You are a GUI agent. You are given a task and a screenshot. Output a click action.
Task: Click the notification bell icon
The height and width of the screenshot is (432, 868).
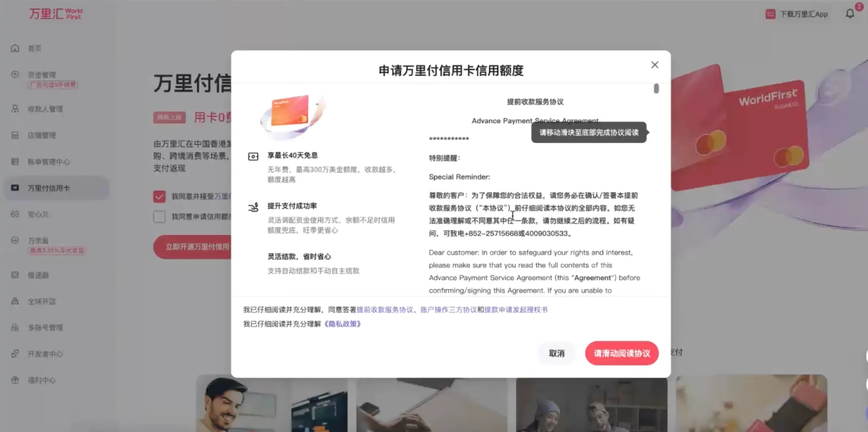coord(850,14)
